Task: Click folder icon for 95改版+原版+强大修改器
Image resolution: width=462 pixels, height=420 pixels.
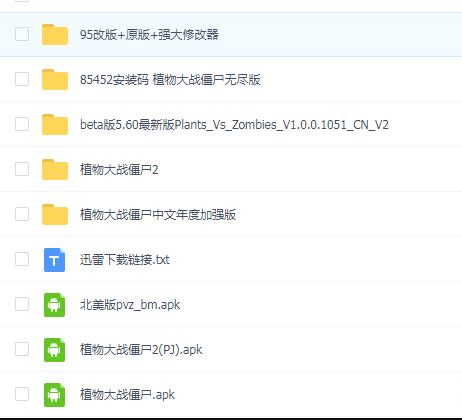Action: [x=55, y=34]
